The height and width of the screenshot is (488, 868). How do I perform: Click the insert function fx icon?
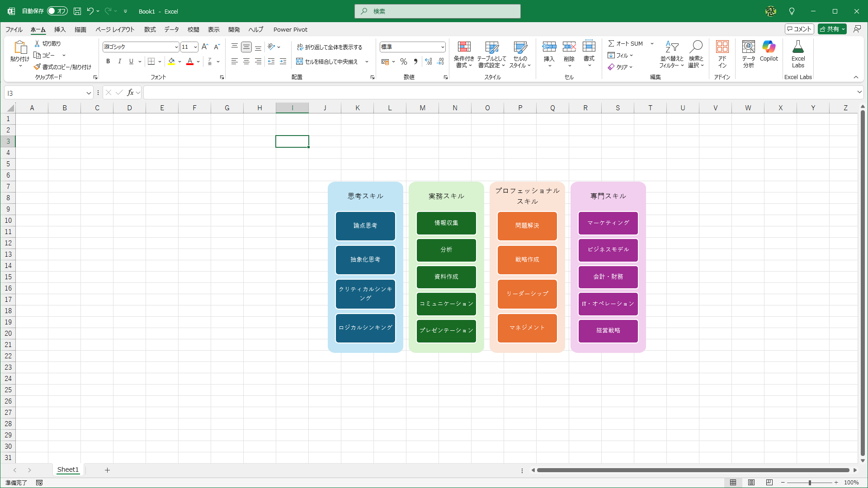pyautogui.click(x=130, y=93)
